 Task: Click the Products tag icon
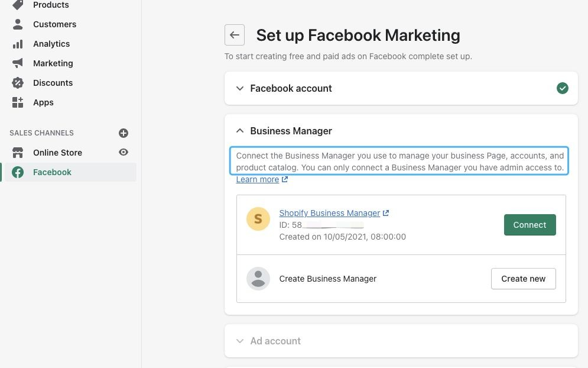(18, 5)
